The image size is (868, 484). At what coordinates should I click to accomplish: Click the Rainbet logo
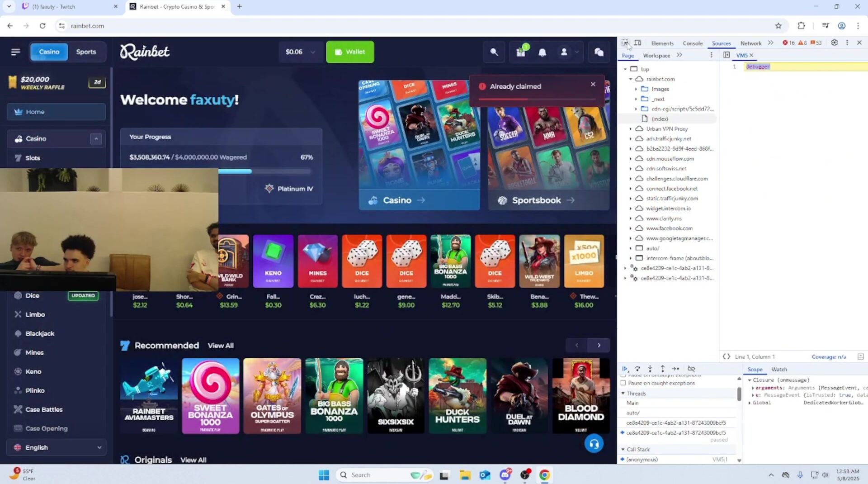(x=145, y=52)
